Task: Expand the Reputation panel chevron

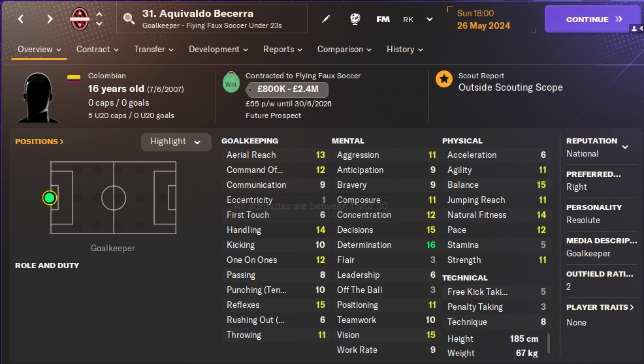Action: tap(624, 147)
